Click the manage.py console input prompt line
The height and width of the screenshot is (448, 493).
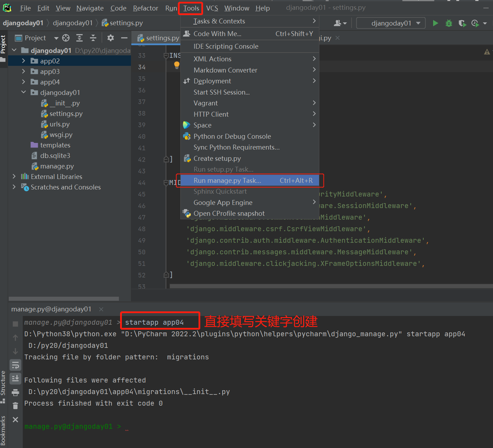point(258,426)
